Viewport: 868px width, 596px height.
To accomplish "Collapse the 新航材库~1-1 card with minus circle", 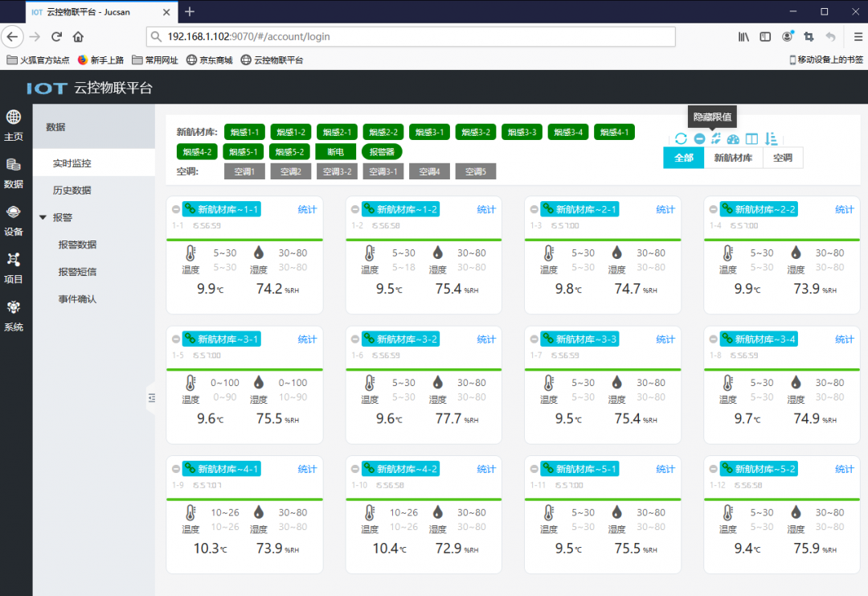I will (x=175, y=209).
